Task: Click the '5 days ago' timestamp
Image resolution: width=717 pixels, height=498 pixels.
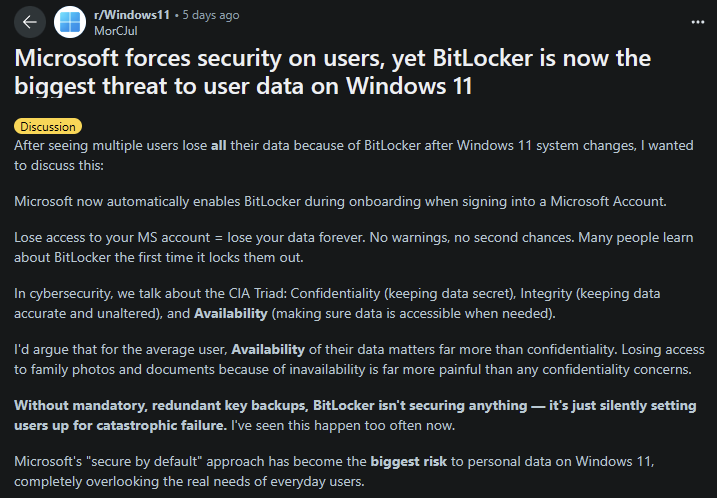Action: (211, 15)
